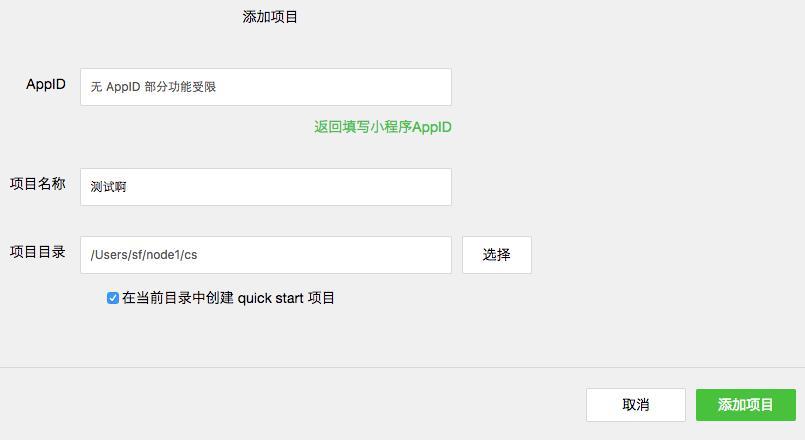Click the 添加项目 green button

(746, 405)
